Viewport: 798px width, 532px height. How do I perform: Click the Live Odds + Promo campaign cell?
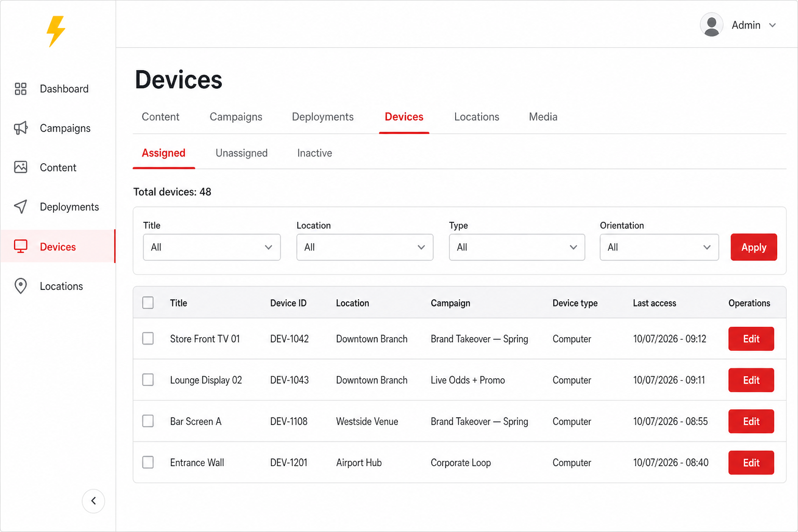tap(468, 380)
